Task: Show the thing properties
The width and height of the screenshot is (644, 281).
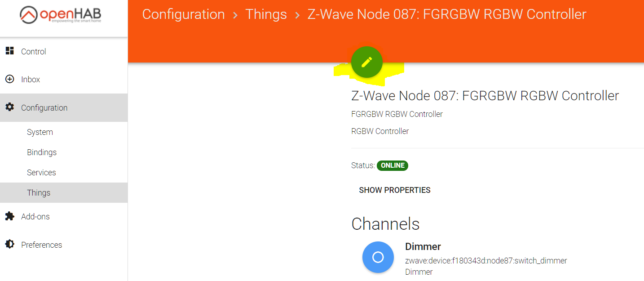Action: click(x=395, y=190)
